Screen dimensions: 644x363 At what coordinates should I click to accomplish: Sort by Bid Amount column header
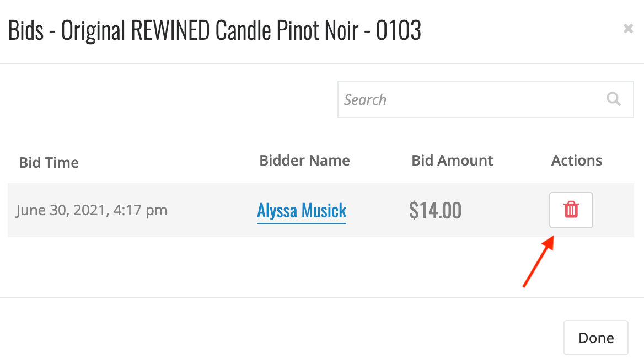452,161
